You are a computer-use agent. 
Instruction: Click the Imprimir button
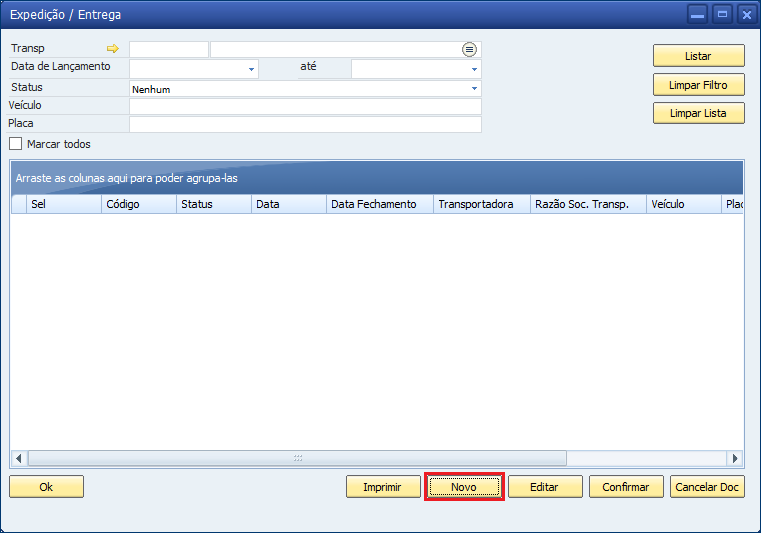[x=383, y=487]
